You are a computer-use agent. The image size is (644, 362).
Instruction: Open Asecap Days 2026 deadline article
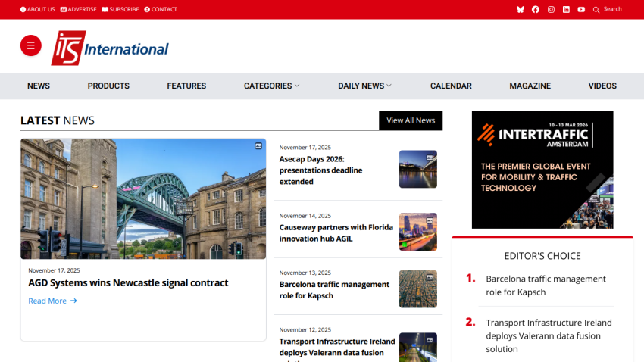320,170
